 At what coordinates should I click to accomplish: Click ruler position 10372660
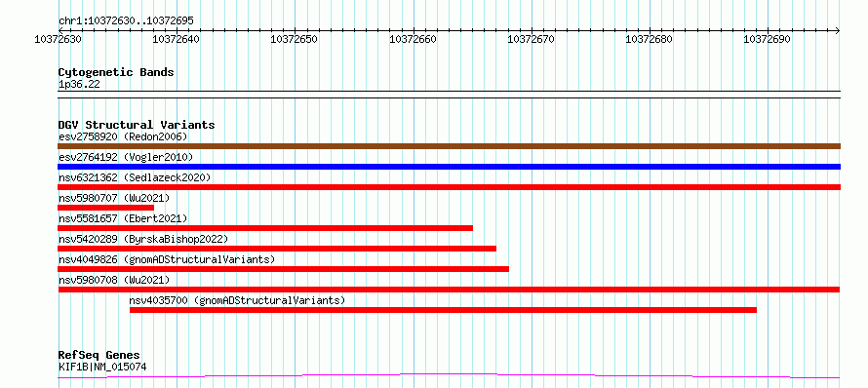(413, 39)
